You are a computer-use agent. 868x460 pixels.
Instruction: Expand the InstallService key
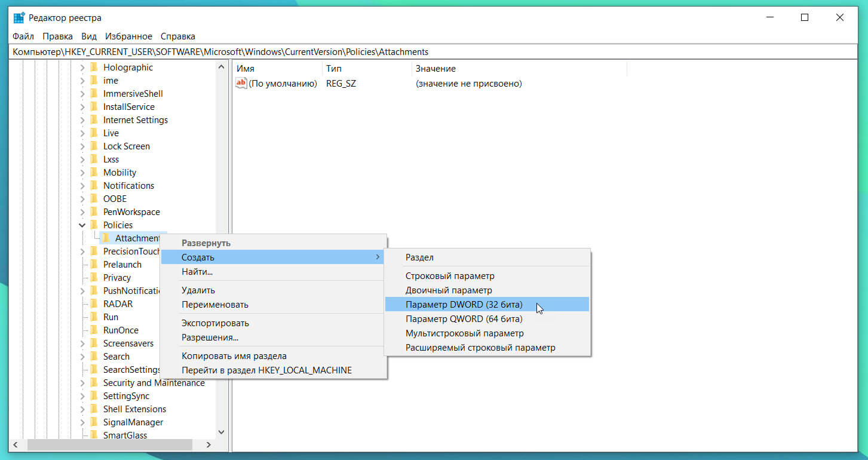point(82,107)
